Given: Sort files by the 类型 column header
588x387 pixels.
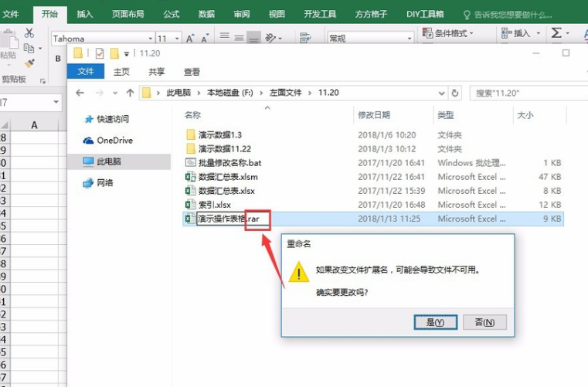Looking at the screenshot, I should coord(446,115).
